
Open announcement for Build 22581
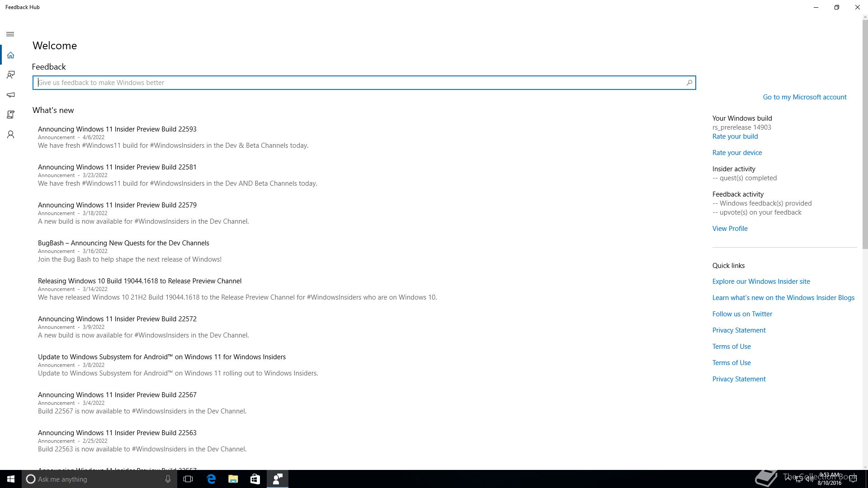[x=117, y=167]
